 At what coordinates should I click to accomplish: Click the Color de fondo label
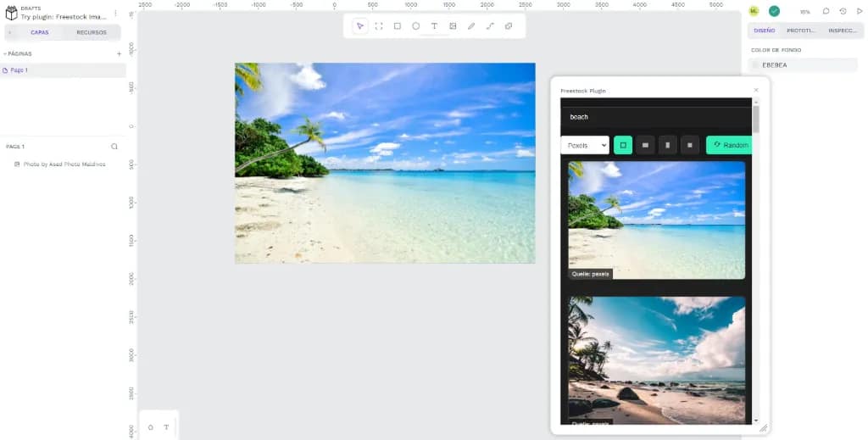(x=776, y=50)
